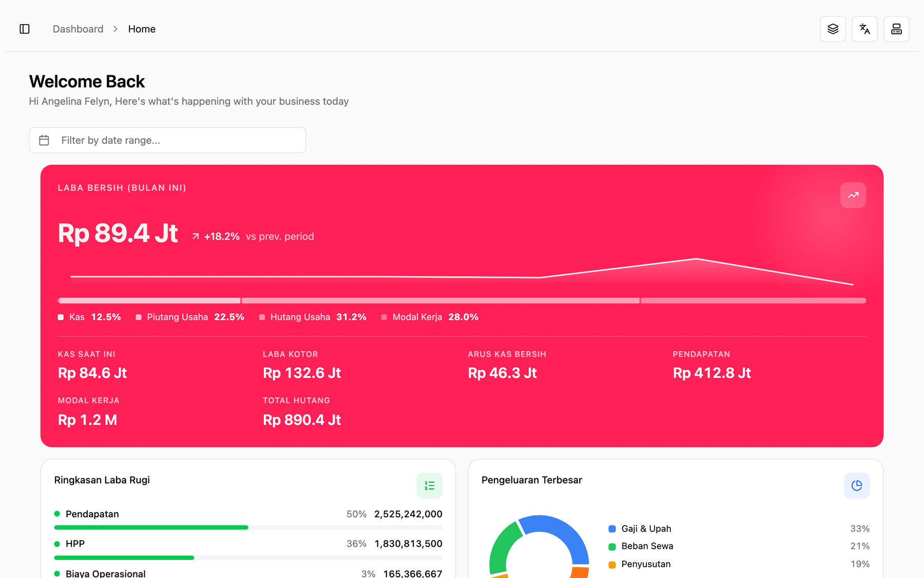Click the arrow icon beside +18.2%
This screenshot has width=924, height=578.
196,236
